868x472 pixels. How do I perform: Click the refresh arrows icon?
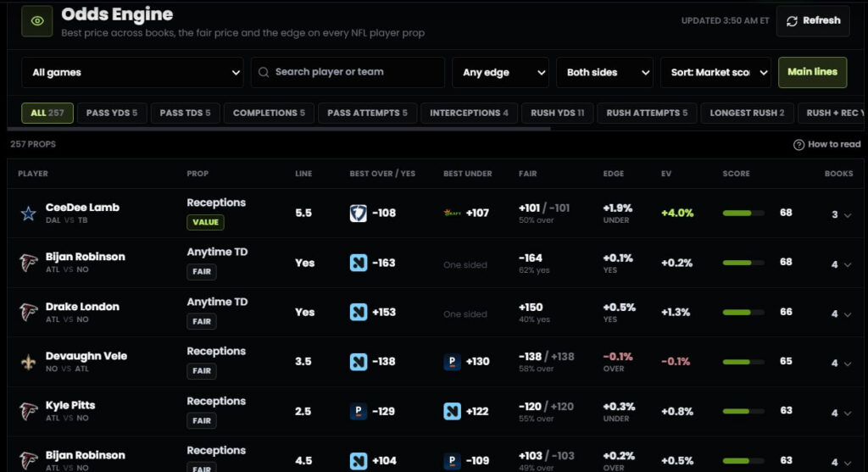coord(793,21)
